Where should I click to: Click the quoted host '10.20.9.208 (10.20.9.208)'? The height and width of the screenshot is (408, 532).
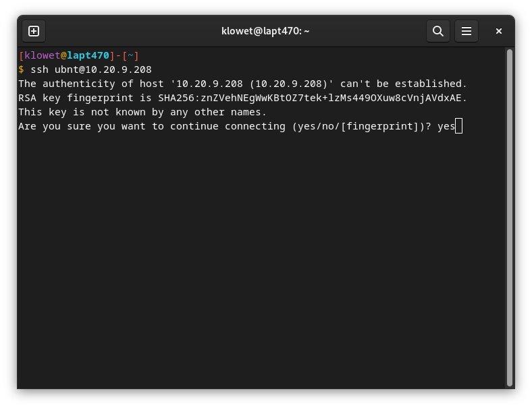(252, 84)
